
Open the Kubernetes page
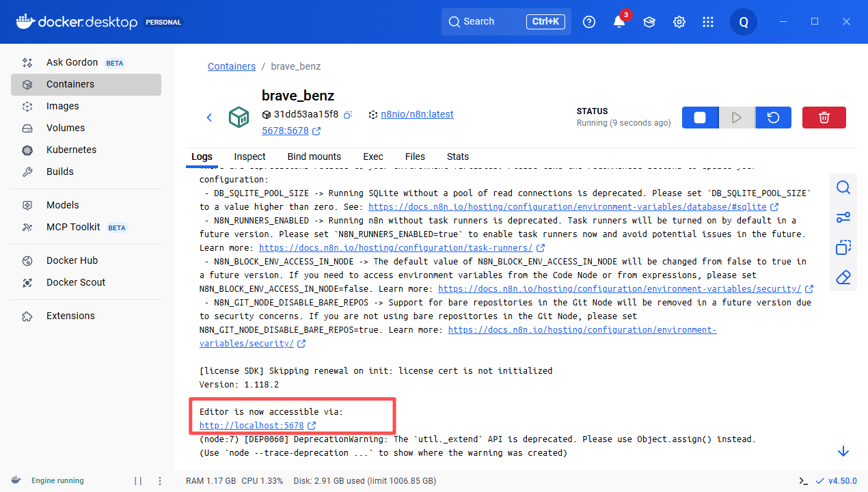[x=86, y=150]
